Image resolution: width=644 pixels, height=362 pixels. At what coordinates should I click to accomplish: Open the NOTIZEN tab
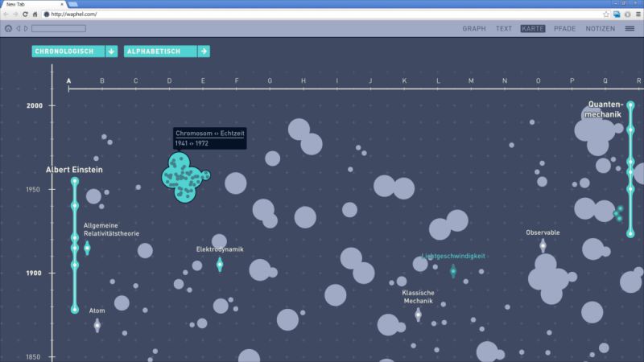coord(600,29)
